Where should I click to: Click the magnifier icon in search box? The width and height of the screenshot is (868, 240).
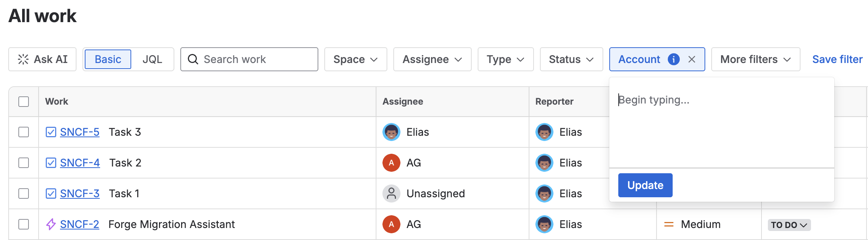click(193, 59)
